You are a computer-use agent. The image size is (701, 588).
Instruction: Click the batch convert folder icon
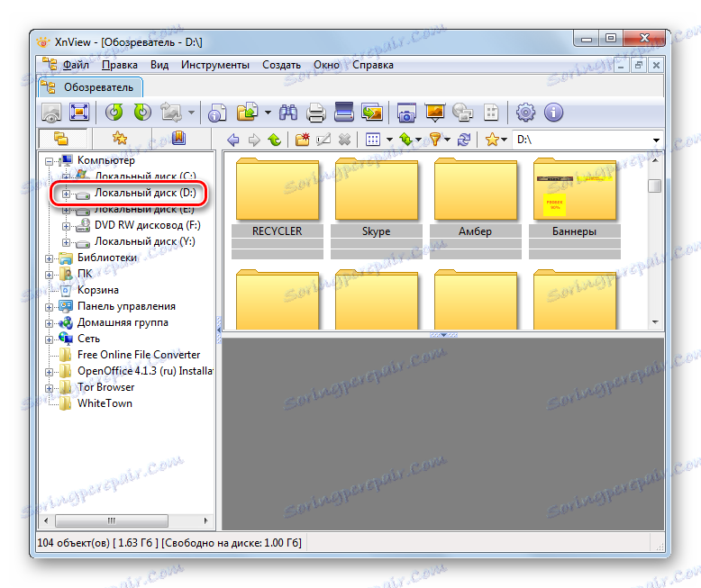(x=247, y=113)
